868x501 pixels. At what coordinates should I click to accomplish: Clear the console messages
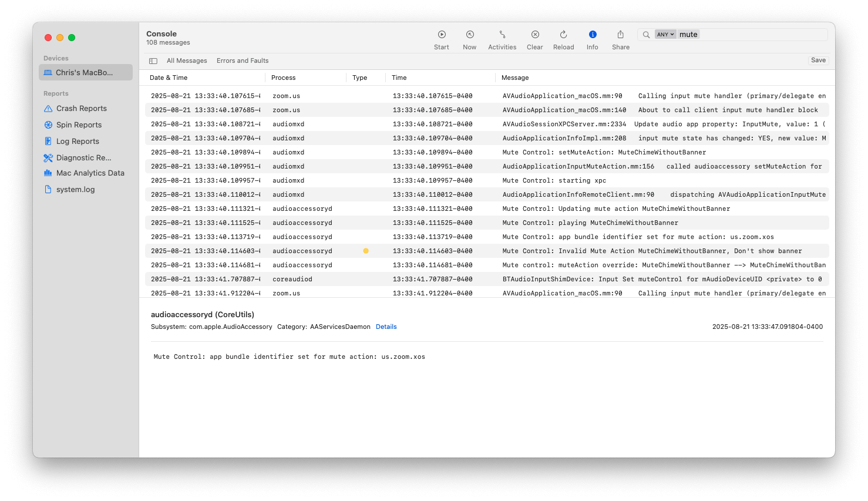click(535, 40)
